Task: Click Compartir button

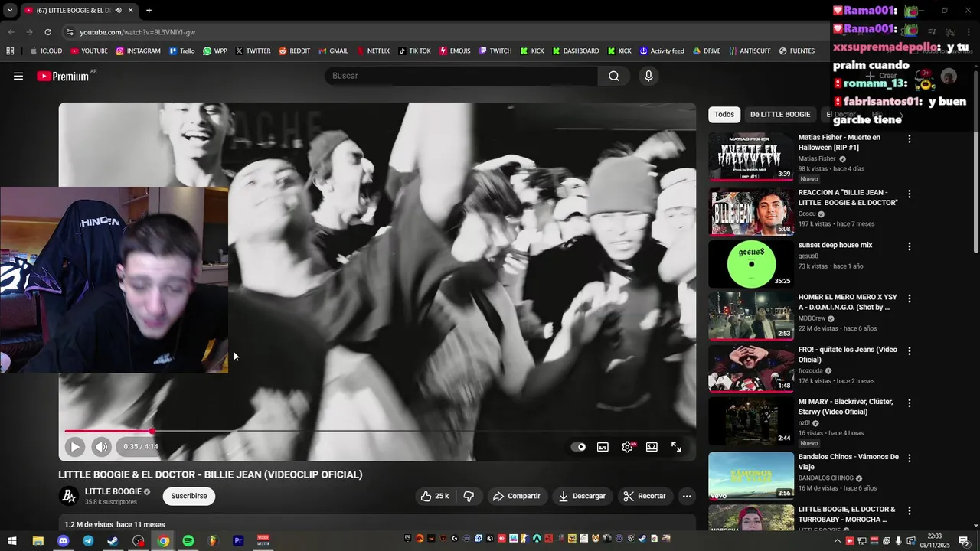Action: pos(517,496)
